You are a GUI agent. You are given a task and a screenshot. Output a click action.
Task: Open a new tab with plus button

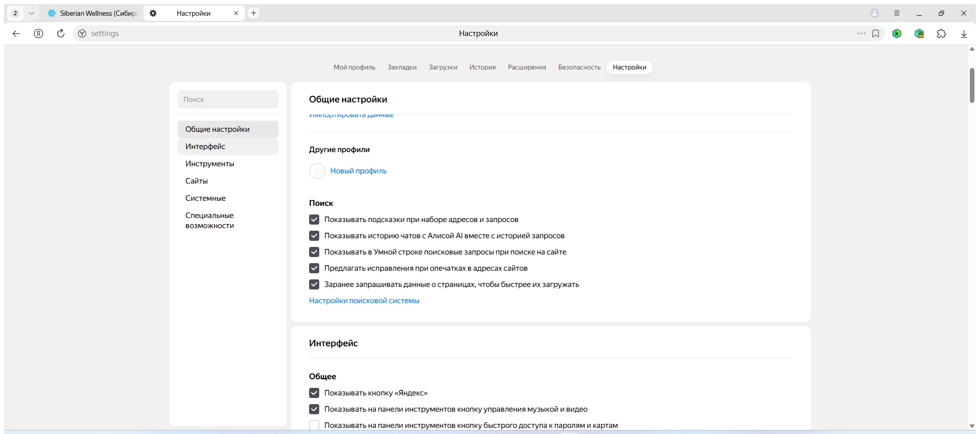[x=254, y=13]
